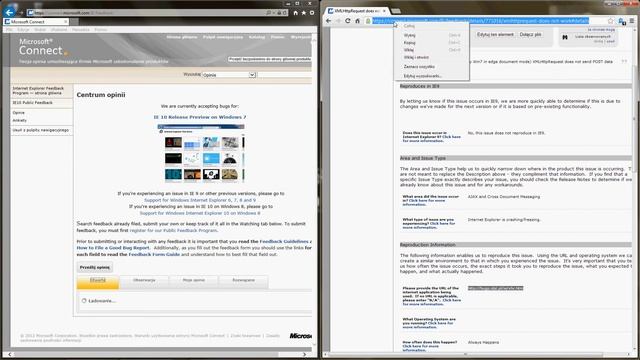
Task: Open the Opinie sidebar link
Action: (18, 113)
